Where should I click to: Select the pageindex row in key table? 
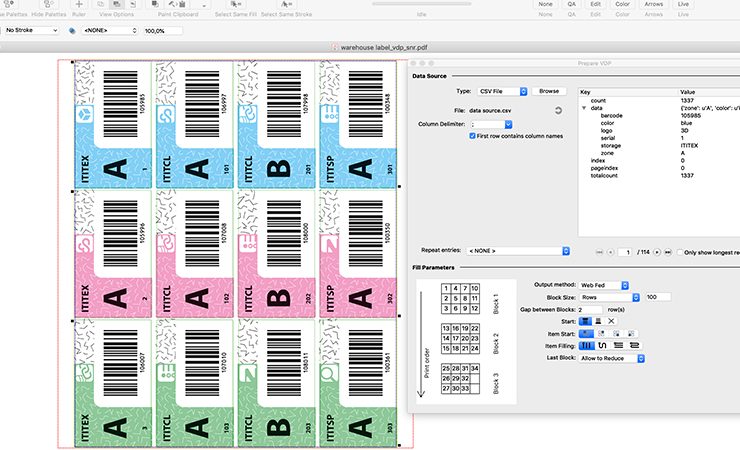click(659, 168)
